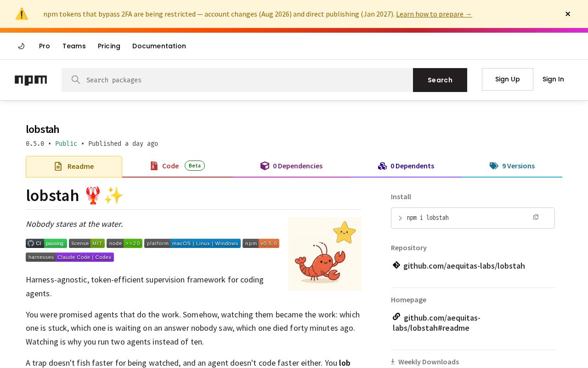
Task: Switch to the Code Beta tab
Action: pyautogui.click(x=177, y=166)
